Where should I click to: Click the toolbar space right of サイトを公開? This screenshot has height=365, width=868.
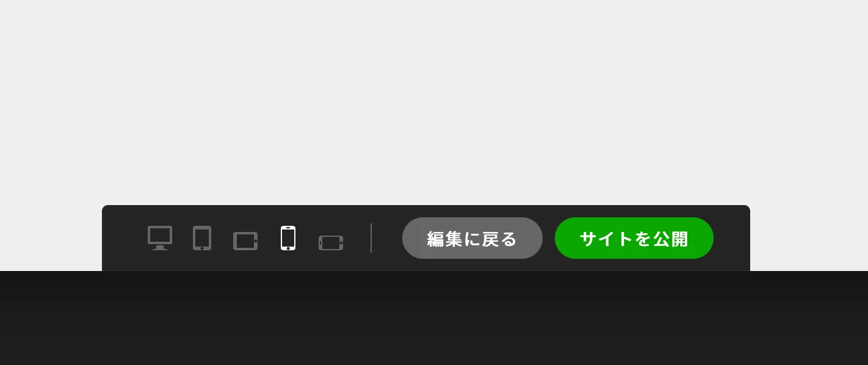pyautogui.click(x=732, y=238)
